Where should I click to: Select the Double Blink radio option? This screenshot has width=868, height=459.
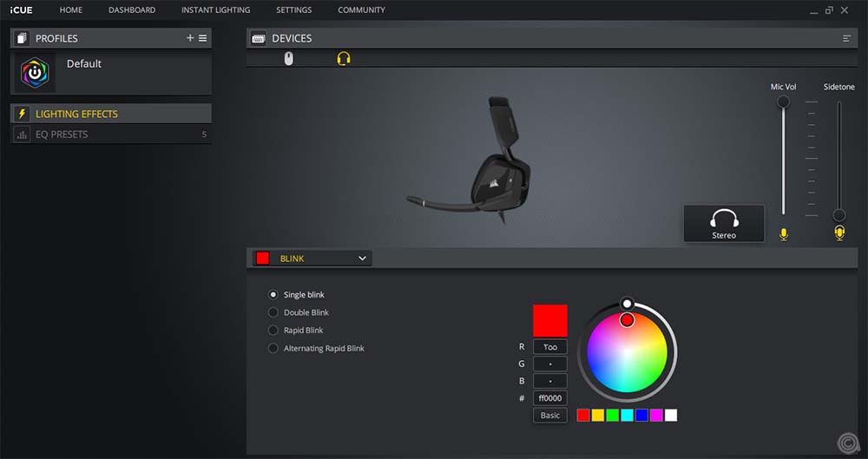[273, 312]
